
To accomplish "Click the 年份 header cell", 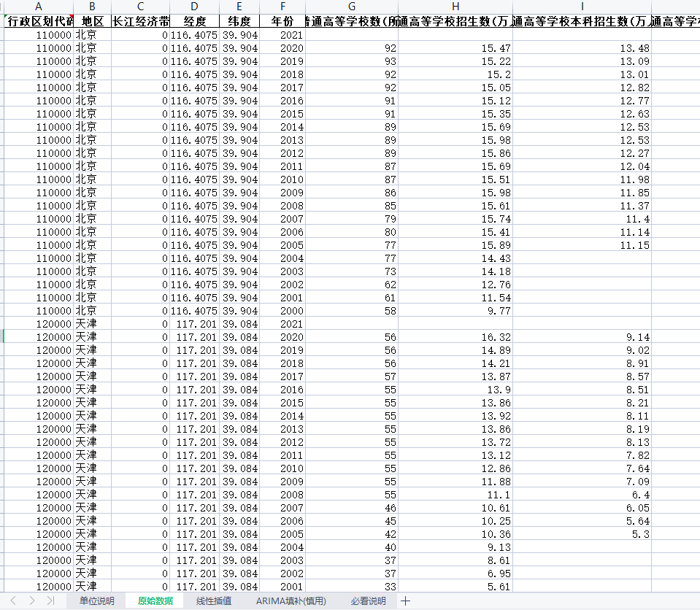I will 282,21.
